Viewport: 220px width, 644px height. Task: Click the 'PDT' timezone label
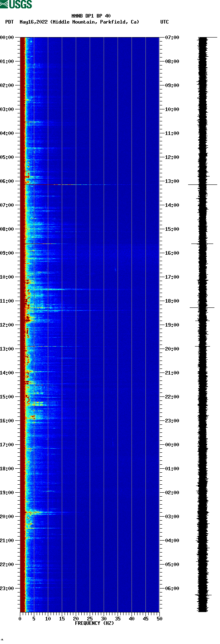[9, 22]
